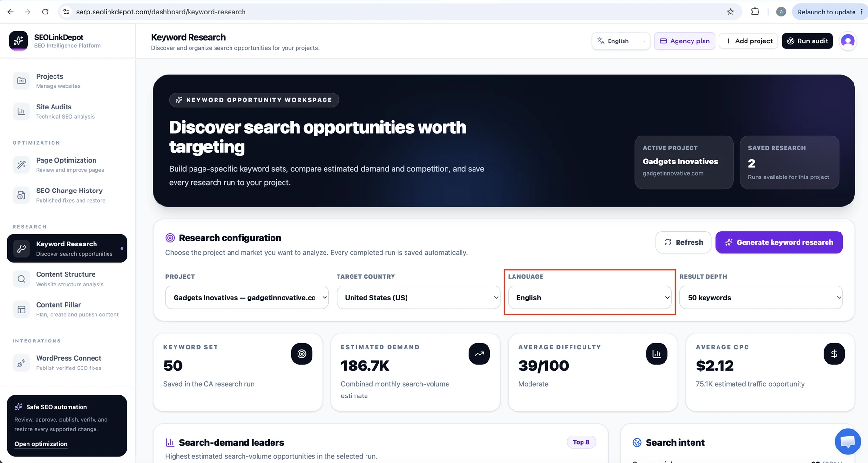Reload the page in browser

[x=45, y=12]
